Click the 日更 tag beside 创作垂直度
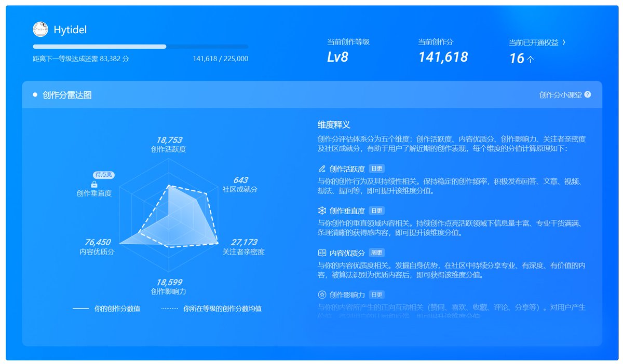623x364 pixels. point(377,211)
